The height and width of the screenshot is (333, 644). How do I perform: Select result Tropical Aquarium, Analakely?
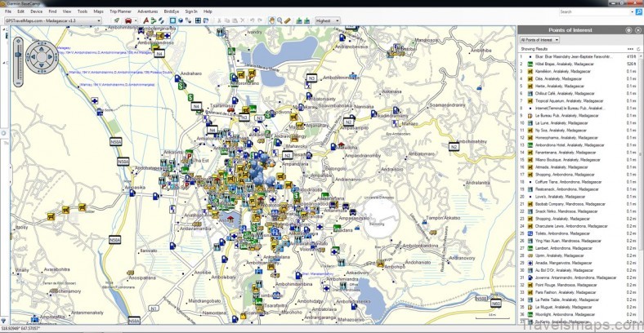579,101
